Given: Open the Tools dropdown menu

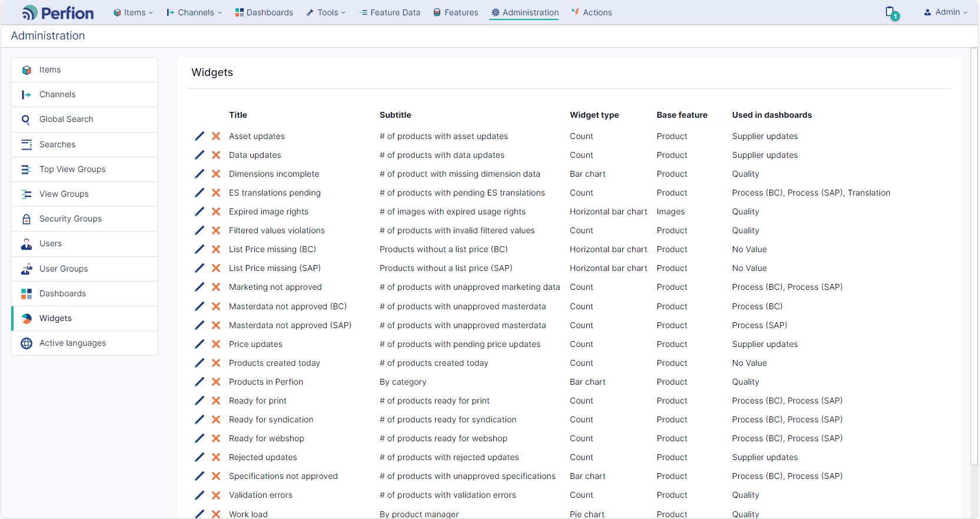Looking at the screenshot, I should click(x=326, y=12).
